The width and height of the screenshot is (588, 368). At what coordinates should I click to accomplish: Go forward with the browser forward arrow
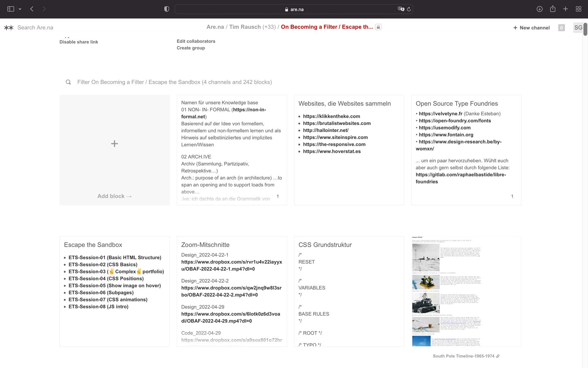coord(44,9)
